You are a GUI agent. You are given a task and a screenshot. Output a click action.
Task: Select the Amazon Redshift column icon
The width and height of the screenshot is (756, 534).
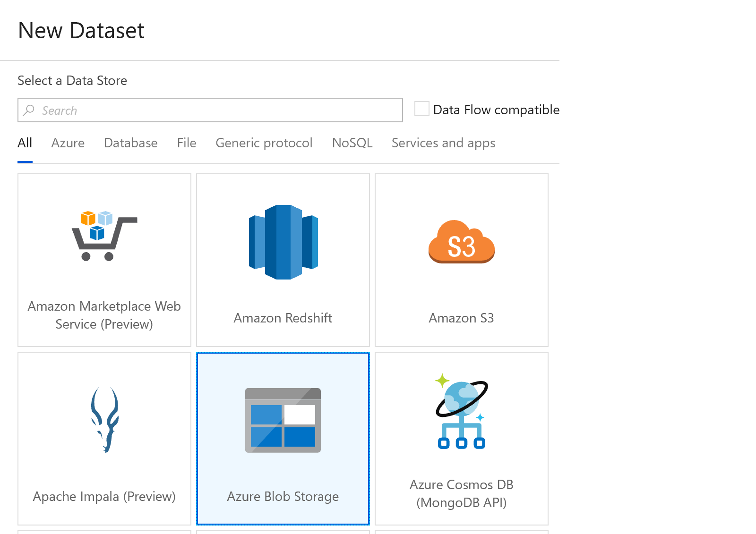click(x=283, y=242)
